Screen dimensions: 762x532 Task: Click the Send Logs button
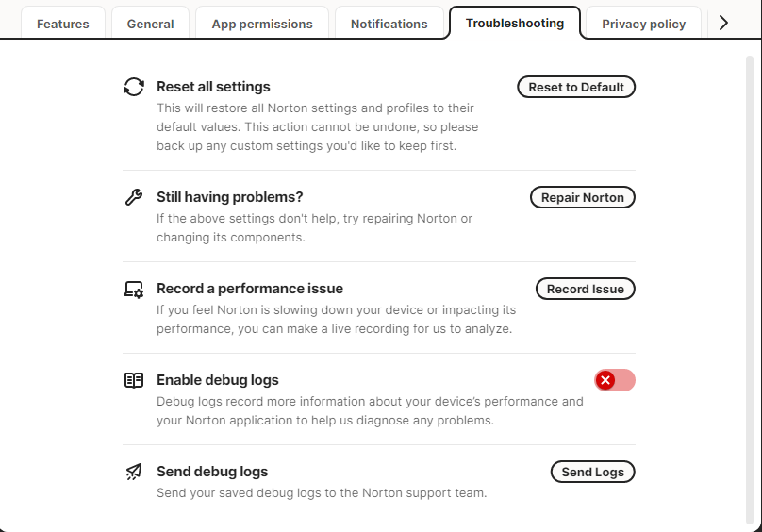592,472
